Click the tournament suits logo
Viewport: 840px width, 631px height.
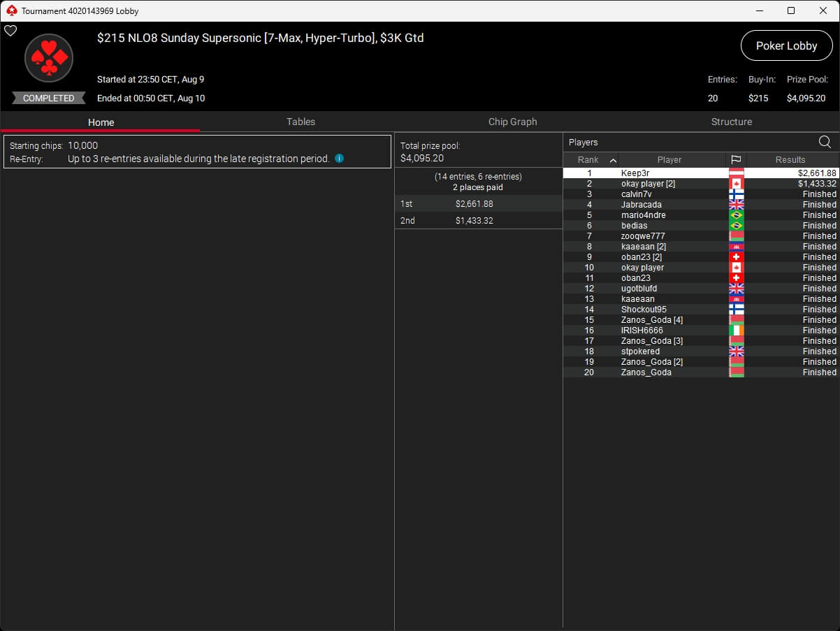49,58
